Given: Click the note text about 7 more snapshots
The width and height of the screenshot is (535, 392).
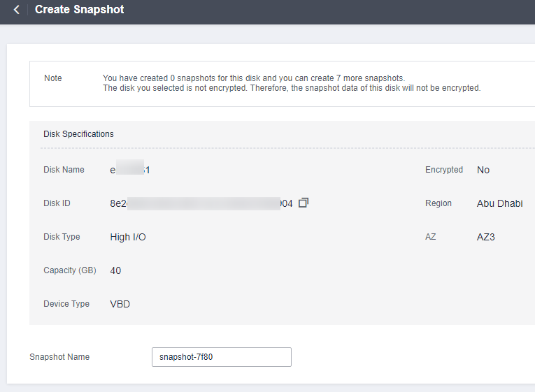Looking at the screenshot, I should click(x=253, y=78).
